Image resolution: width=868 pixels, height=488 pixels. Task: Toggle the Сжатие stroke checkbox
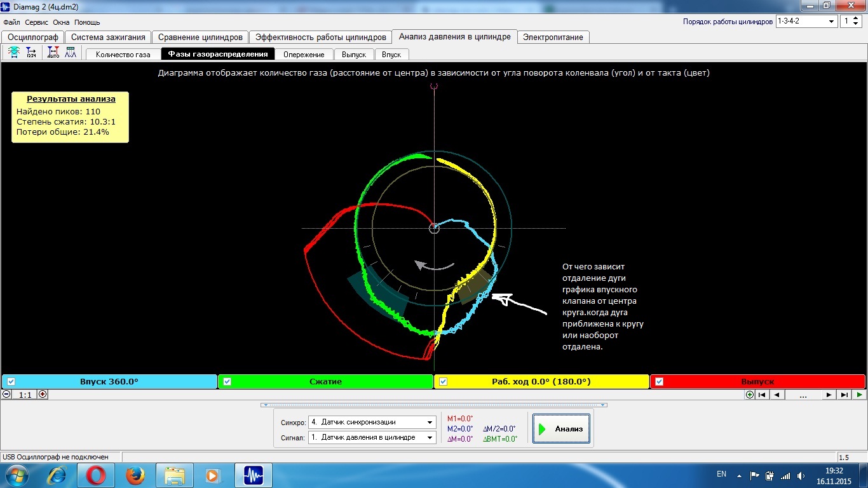[x=227, y=381]
